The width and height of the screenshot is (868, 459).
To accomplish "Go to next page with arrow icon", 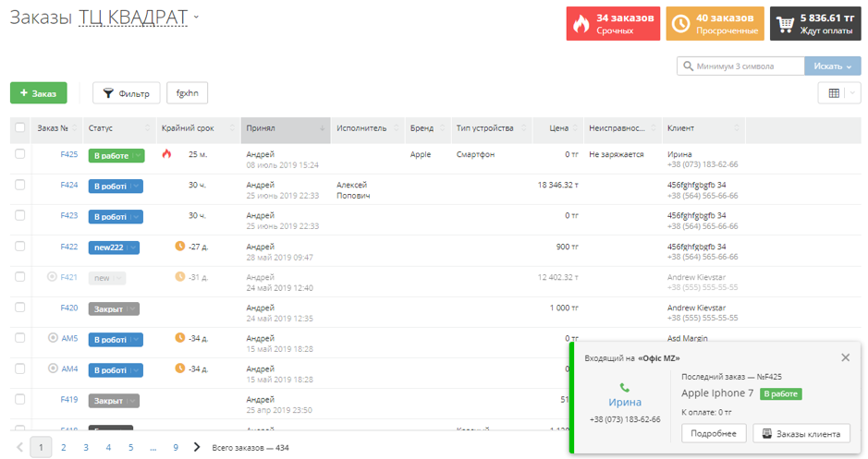I will (x=197, y=447).
